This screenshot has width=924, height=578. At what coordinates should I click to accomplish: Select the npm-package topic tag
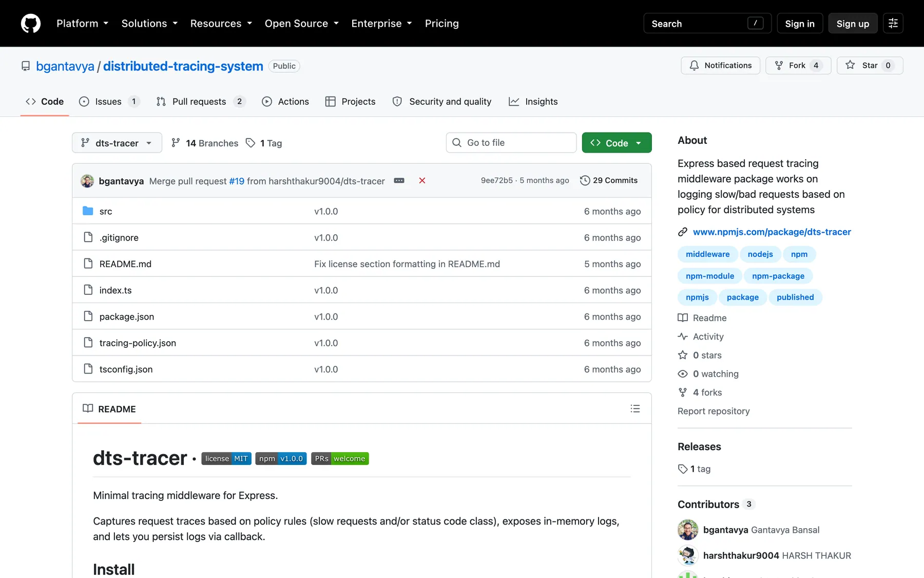[778, 276]
